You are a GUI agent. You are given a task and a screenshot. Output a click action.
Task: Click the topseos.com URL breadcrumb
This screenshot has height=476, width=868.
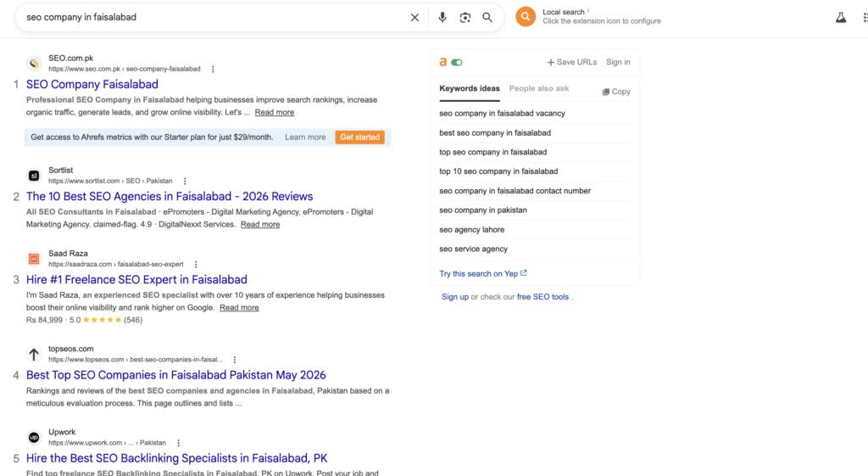click(x=135, y=360)
